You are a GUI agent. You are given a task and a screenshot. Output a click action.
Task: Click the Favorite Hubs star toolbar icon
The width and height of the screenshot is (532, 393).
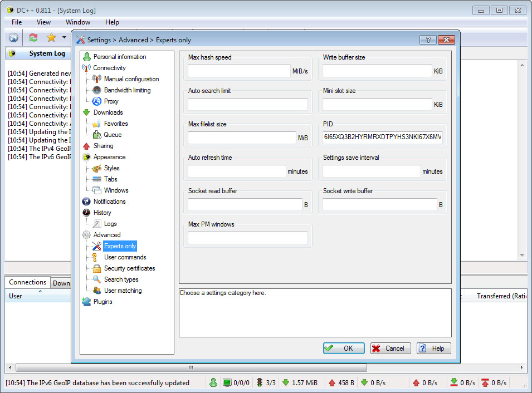pos(52,37)
